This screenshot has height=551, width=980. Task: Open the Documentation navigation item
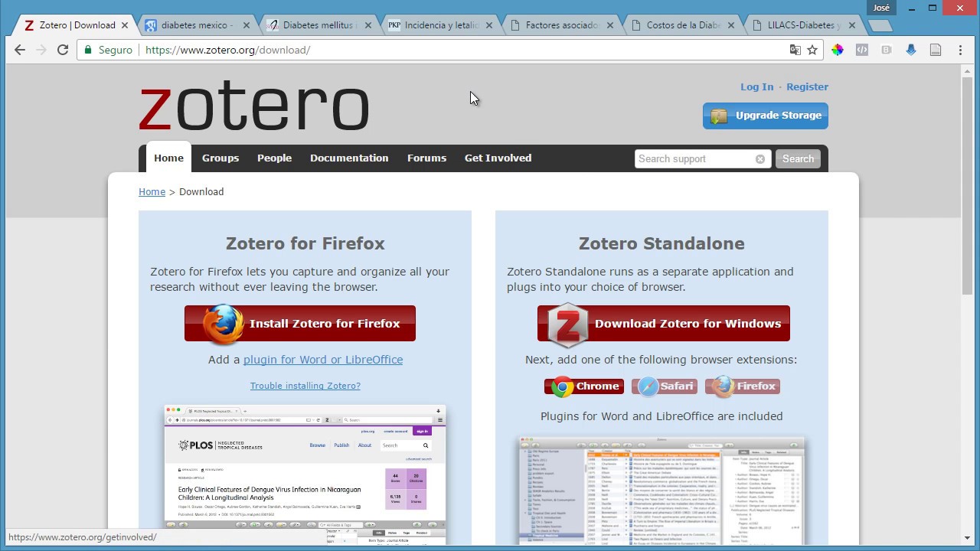coord(349,158)
